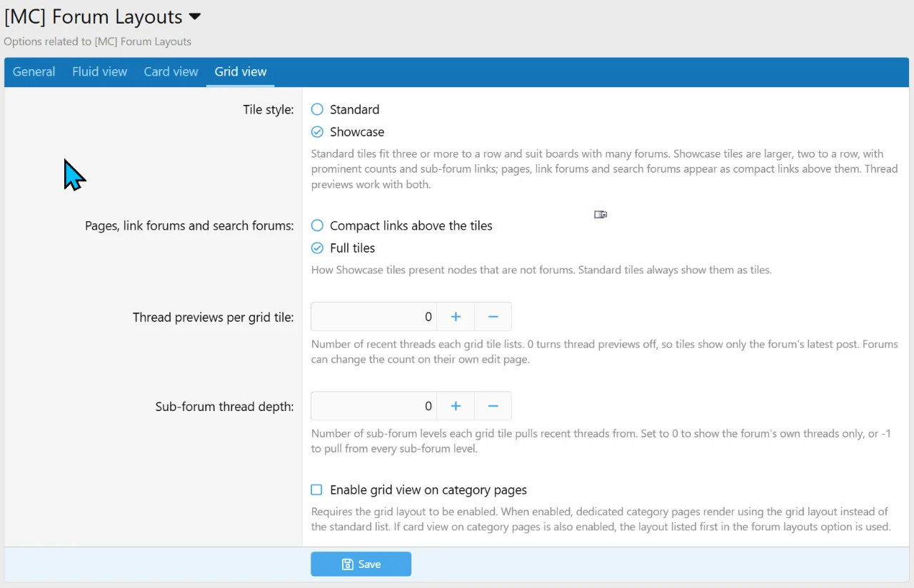Screen dimensions: 914x588
Task: Select Compact links above the tiles
Action: pos(318,225)
